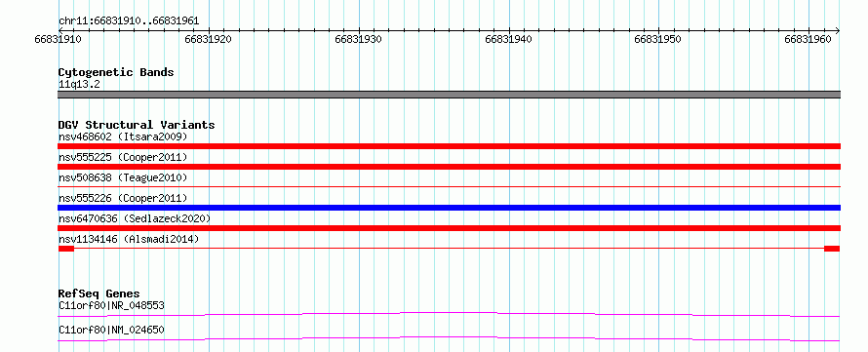Viewport: 868px width, 352px height.
Task: Click ruler coordinate 66831950
Action: (x=658, y=40)
